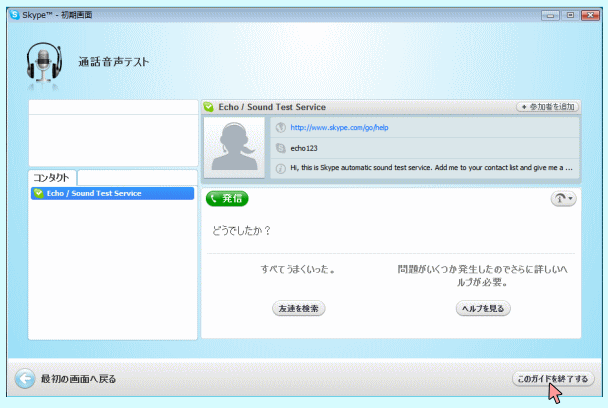Screen dimensions: 608x408
Task: Close the Skype window
Action: point(590,15)
